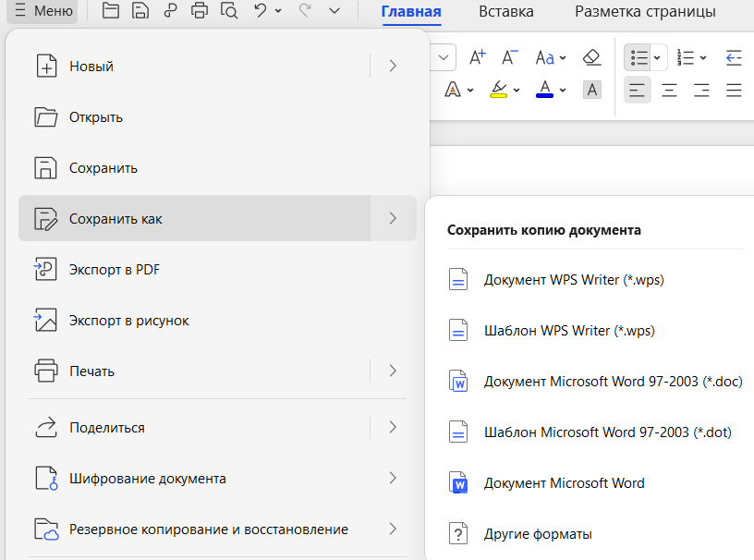The height and width of the screenshot is (560, 754).
Task: Apply the blue font color
Action: (x=544, y=90)
